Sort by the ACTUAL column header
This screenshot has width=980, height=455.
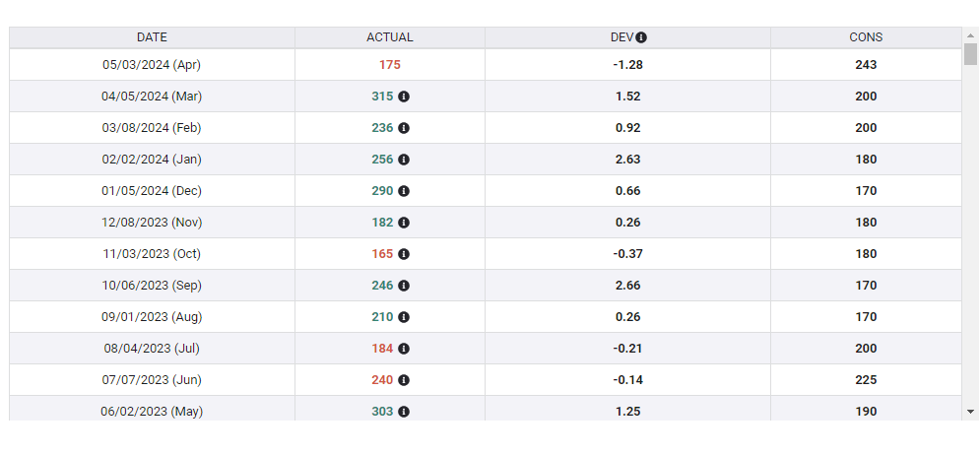pyautogui.click(x=389, y=37)
